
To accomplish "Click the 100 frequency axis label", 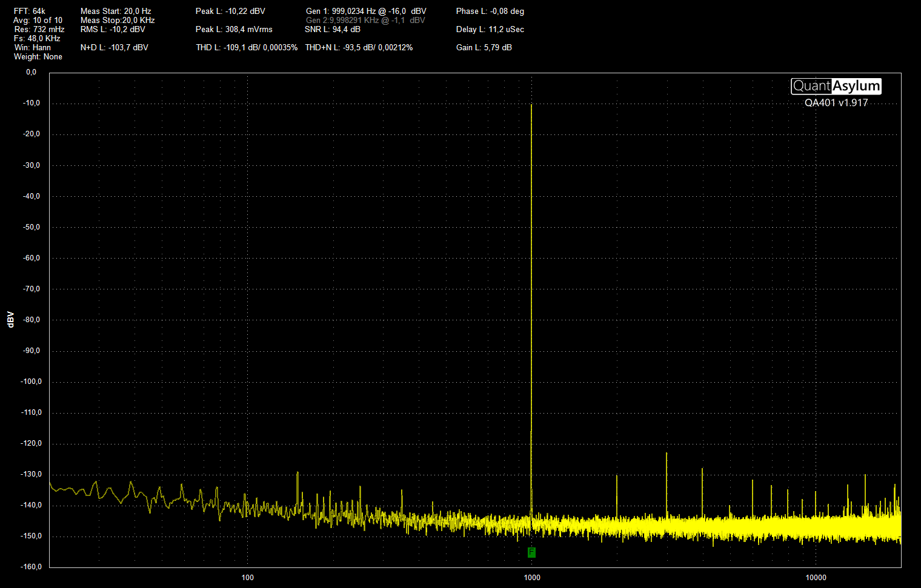I will point(248,578).
